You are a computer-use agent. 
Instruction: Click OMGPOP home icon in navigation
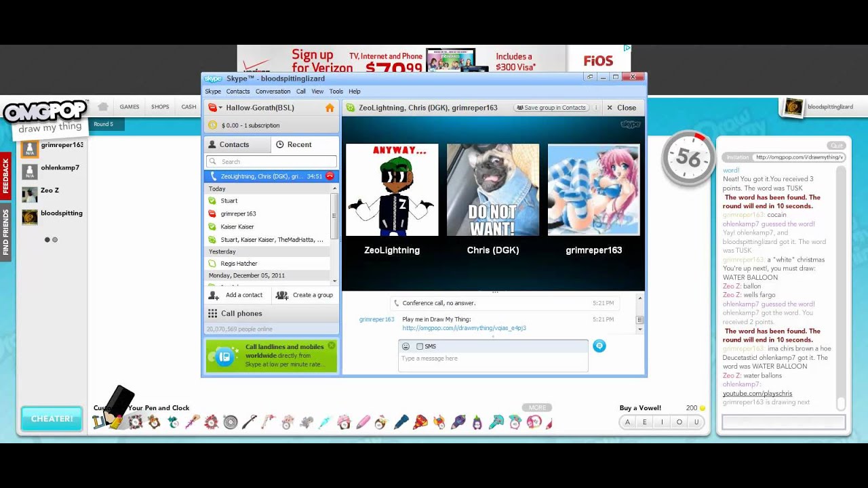[x=103, y=106]
